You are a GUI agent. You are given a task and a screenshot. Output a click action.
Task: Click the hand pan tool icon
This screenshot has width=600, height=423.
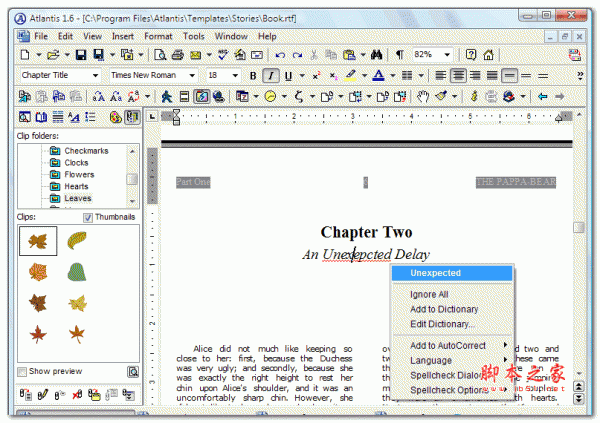pyautogui.click(x=423, y=96)
